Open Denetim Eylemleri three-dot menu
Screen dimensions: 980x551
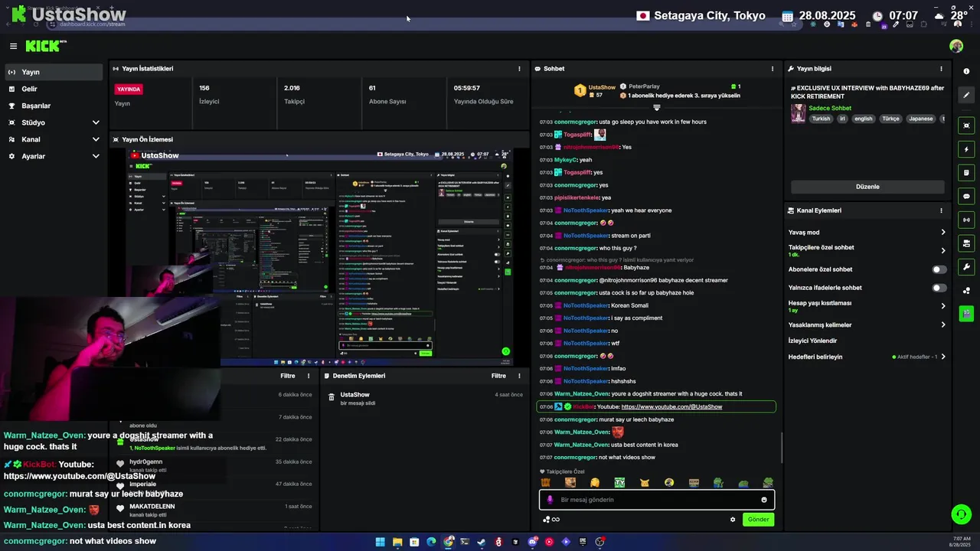click(x=519, y=376)
